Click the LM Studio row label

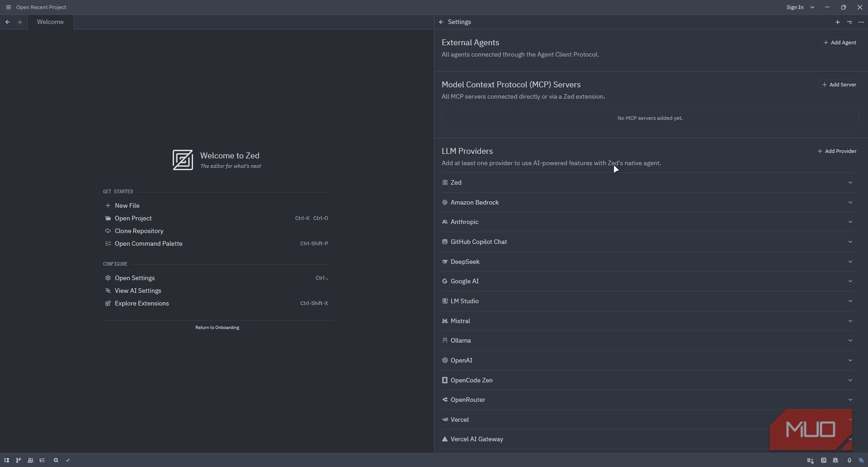click(465, 301)
